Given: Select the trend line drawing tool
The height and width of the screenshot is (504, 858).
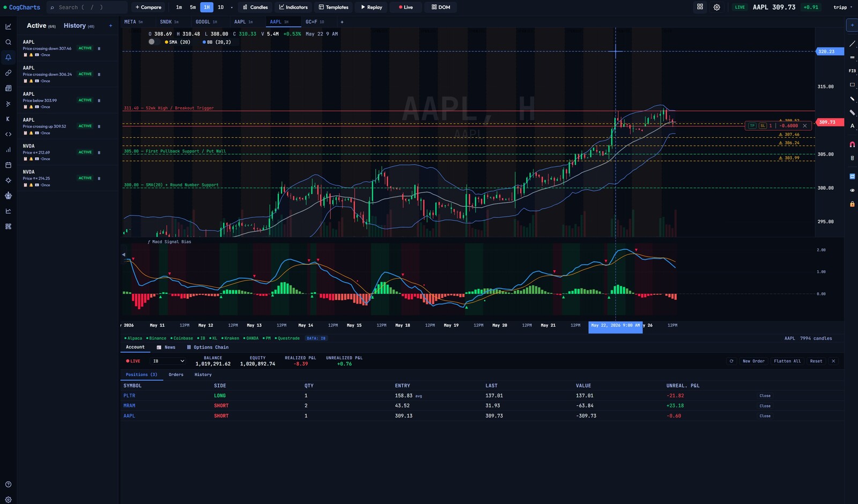Looking at the screenshot, I should coord(852,43).
